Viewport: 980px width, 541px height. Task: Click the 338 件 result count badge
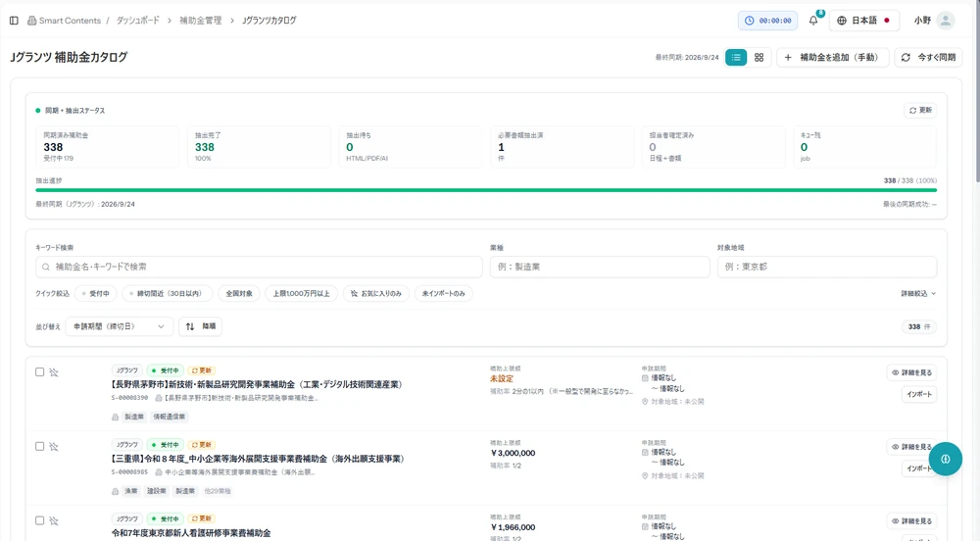(919, 326)
